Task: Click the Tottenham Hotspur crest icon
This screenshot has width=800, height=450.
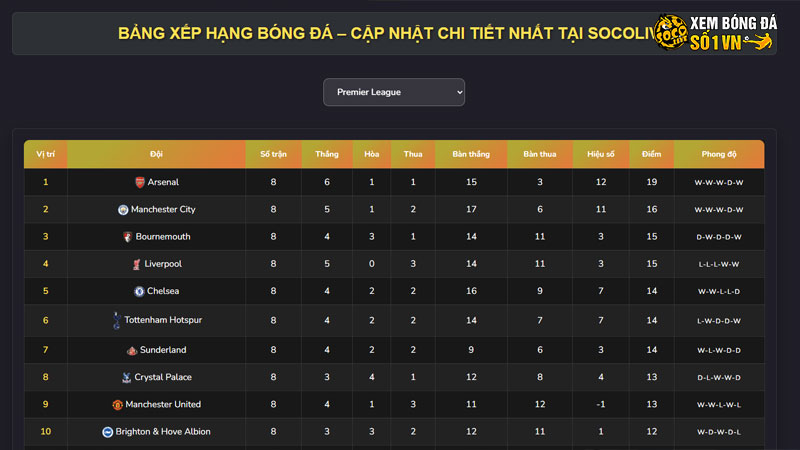Action: (116, 320)
